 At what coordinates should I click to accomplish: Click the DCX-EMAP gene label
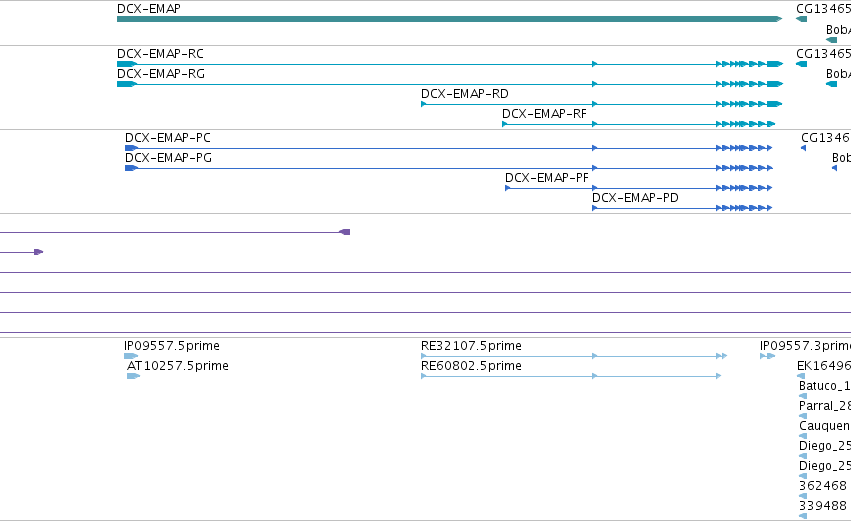[x=149, y=9]
